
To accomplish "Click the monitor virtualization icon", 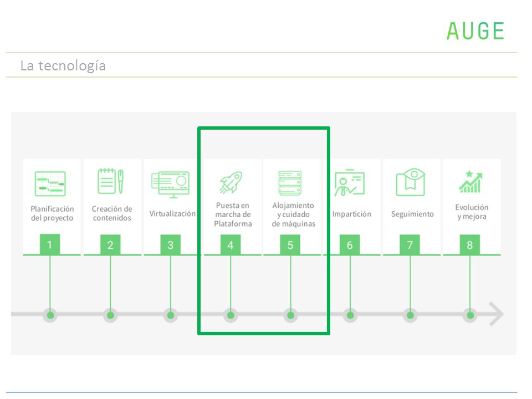I will [x=170, y=185].
